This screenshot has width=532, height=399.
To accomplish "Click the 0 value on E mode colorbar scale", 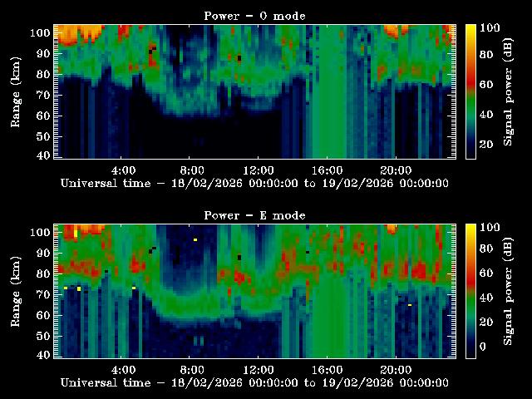I will [x=484, y=348].
